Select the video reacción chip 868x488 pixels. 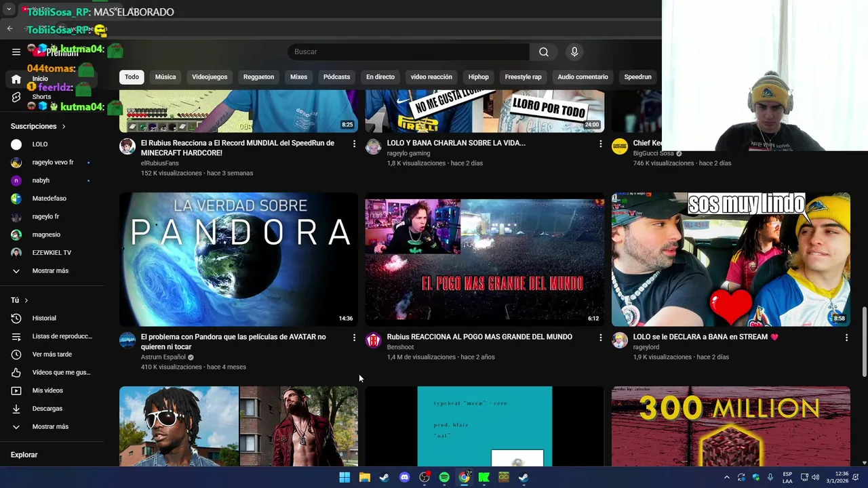pyautogui.click(x=431, y=77)
